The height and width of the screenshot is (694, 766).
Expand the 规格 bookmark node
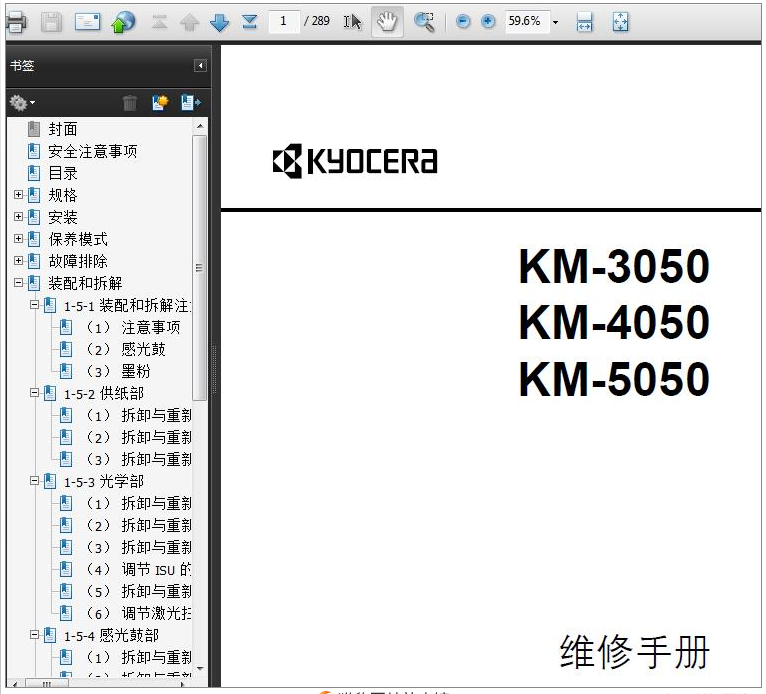click(x=19, y=195)
